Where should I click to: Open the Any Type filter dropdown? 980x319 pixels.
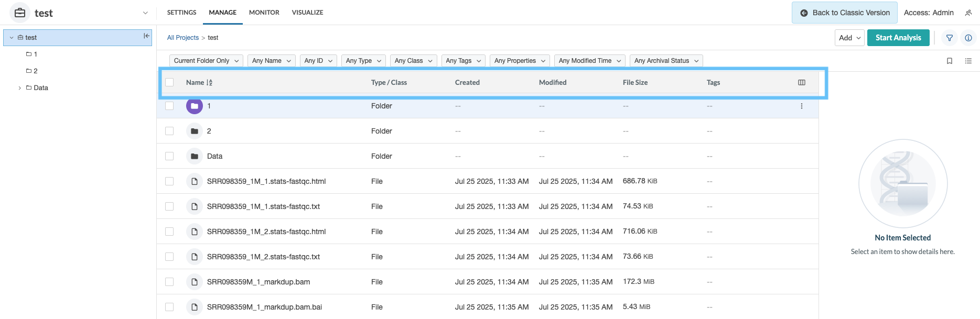363,61
